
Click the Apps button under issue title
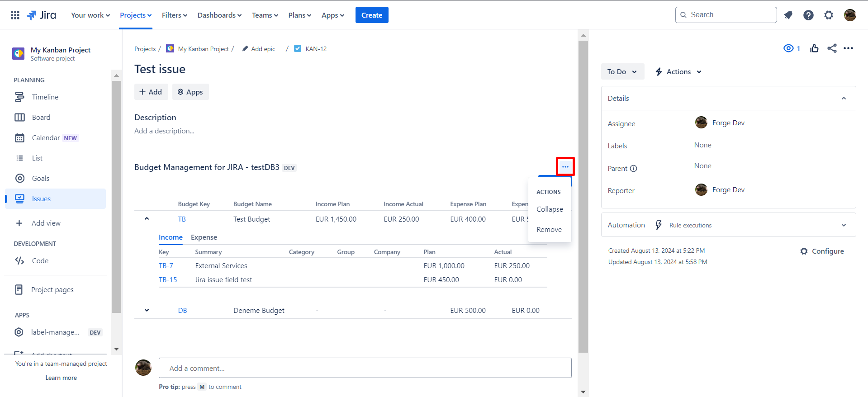coord(190,92)
